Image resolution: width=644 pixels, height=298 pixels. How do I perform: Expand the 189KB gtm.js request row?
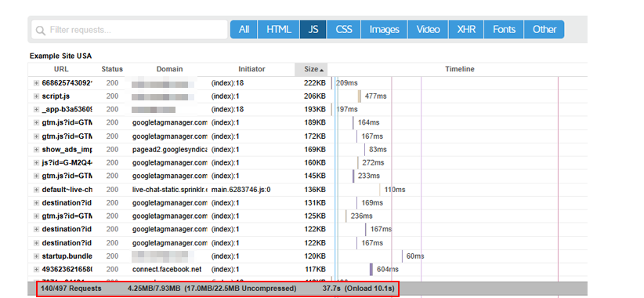pos(37,122)
